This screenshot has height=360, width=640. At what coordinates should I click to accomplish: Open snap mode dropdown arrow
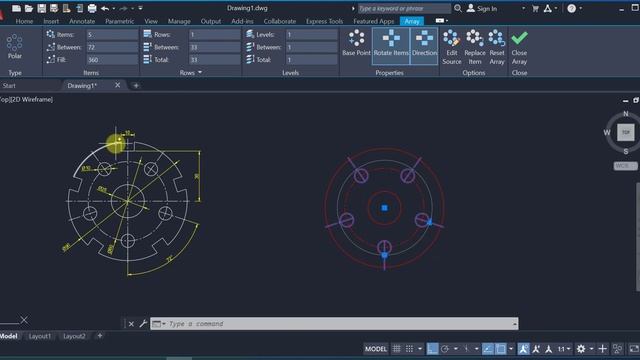420,349
